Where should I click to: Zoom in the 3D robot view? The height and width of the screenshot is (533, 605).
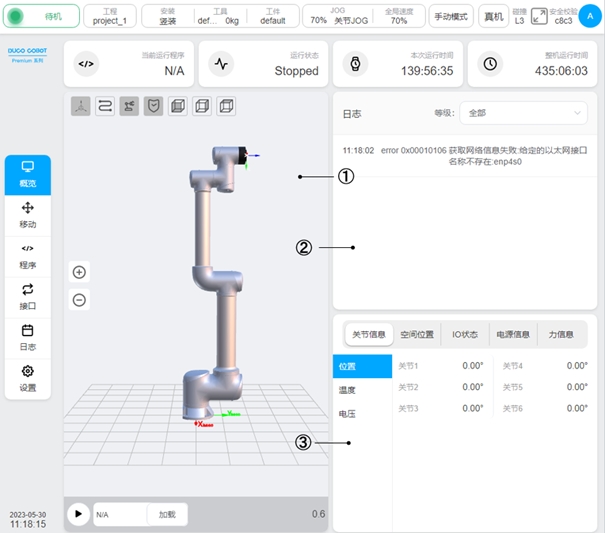pos(80,272)
